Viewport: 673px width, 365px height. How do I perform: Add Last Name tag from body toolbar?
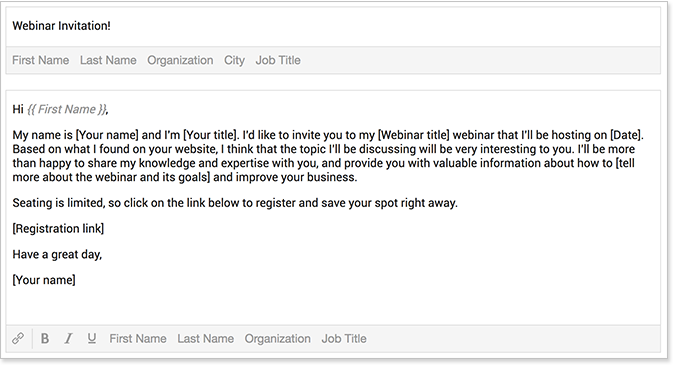point(206,338)
